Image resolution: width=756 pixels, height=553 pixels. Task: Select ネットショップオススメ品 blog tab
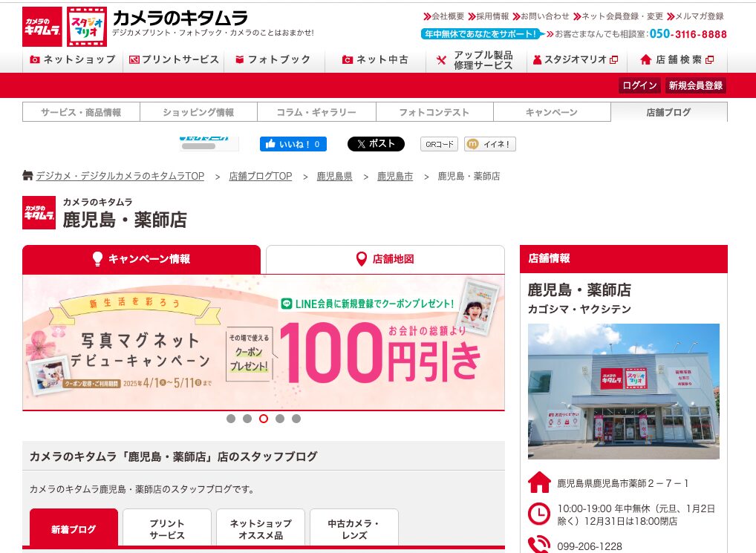click(x=261, y=529)
